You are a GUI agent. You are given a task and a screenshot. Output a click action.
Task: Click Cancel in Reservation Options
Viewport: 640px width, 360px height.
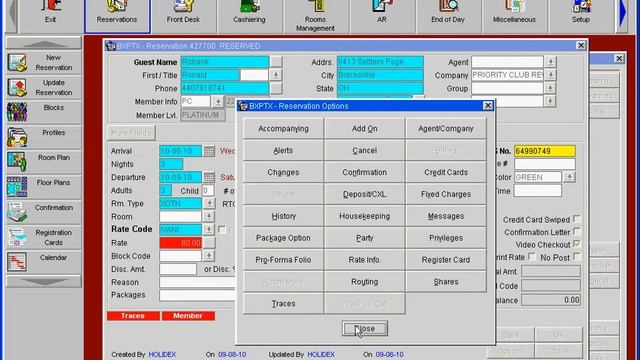click(364, 151)
